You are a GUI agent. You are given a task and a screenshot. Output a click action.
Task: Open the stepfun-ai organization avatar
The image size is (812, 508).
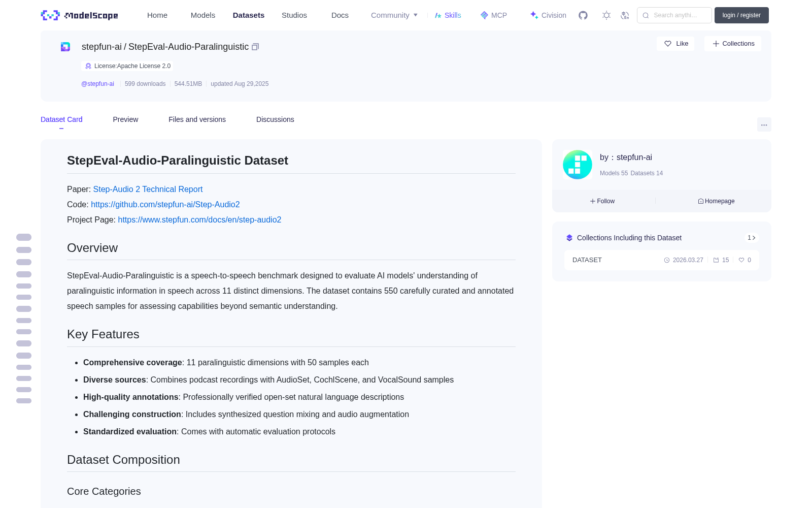(578, 165)
